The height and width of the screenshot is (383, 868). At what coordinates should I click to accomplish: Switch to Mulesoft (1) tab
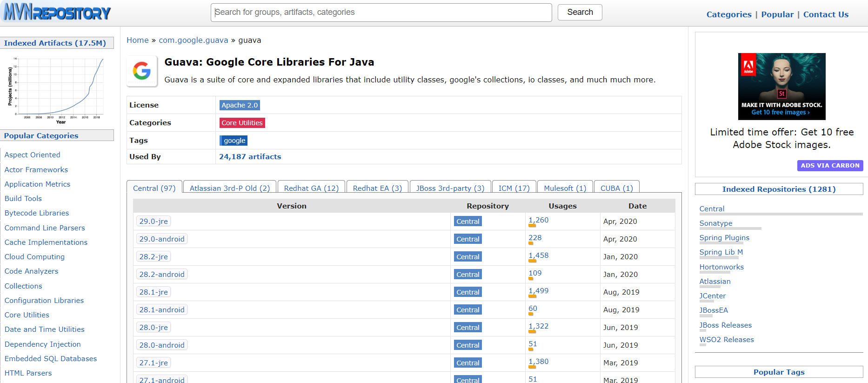tap(565, 188)
